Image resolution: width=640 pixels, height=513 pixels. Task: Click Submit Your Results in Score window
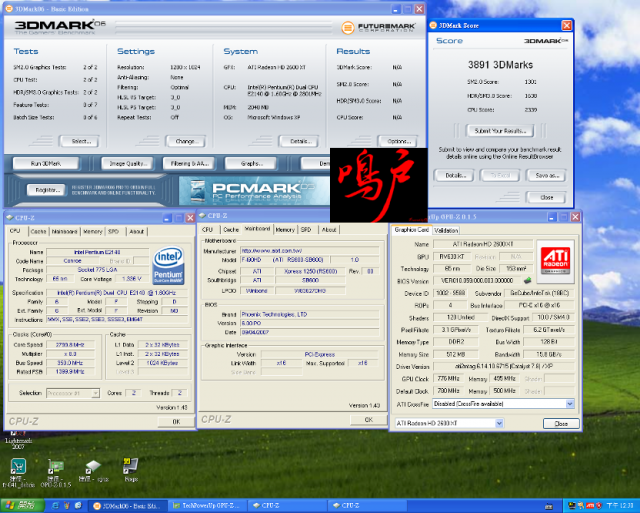500,131
